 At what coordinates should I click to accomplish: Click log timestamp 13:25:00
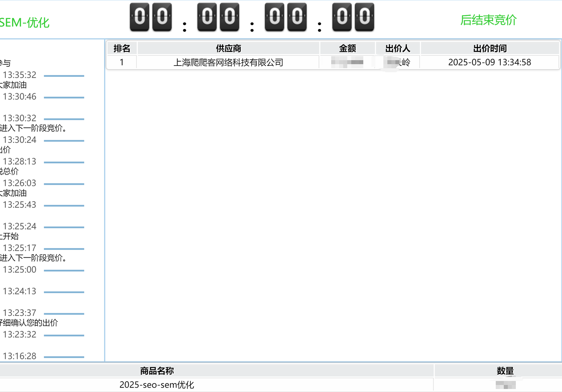[19, 269]
